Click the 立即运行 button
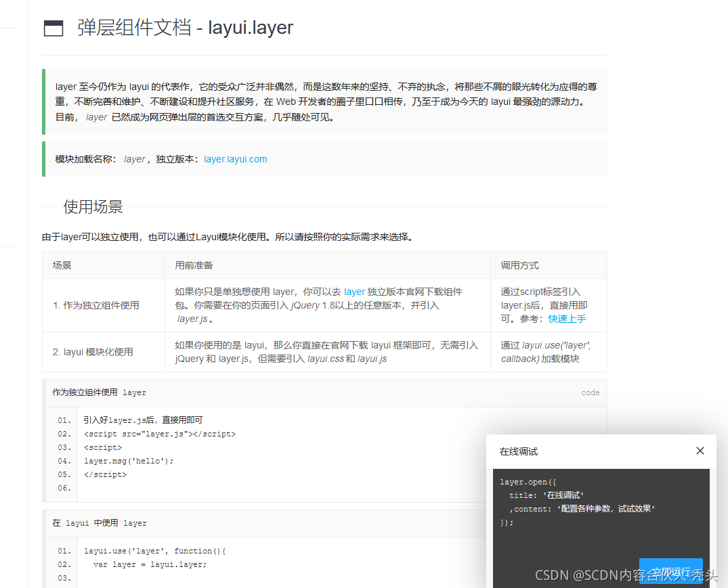 (671, 571)
